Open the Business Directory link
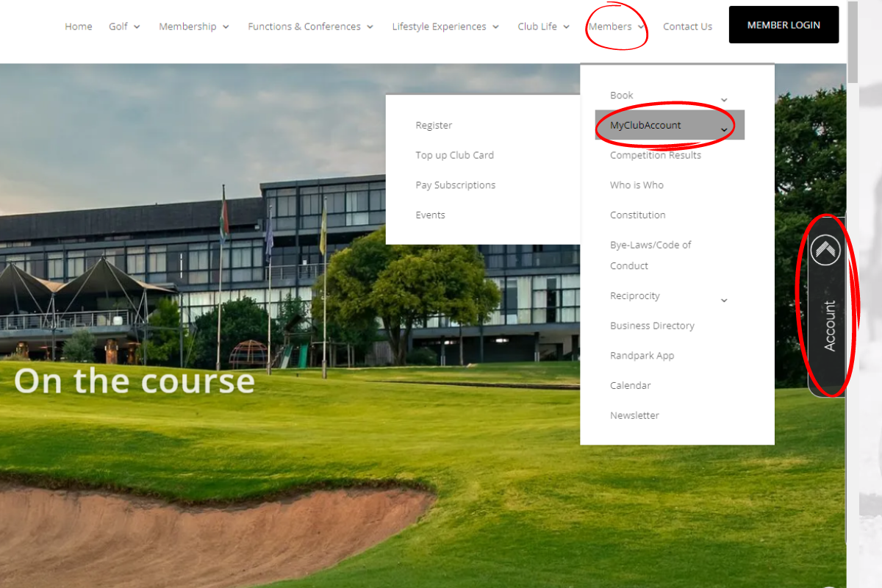Screen dimensions: 882x588 (x=652, y=326)
